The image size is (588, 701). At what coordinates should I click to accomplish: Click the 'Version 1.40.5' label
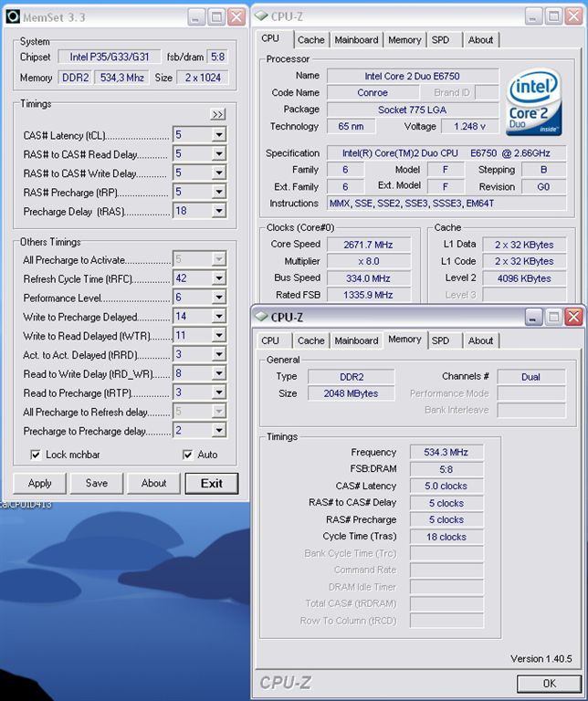point(541,658)
